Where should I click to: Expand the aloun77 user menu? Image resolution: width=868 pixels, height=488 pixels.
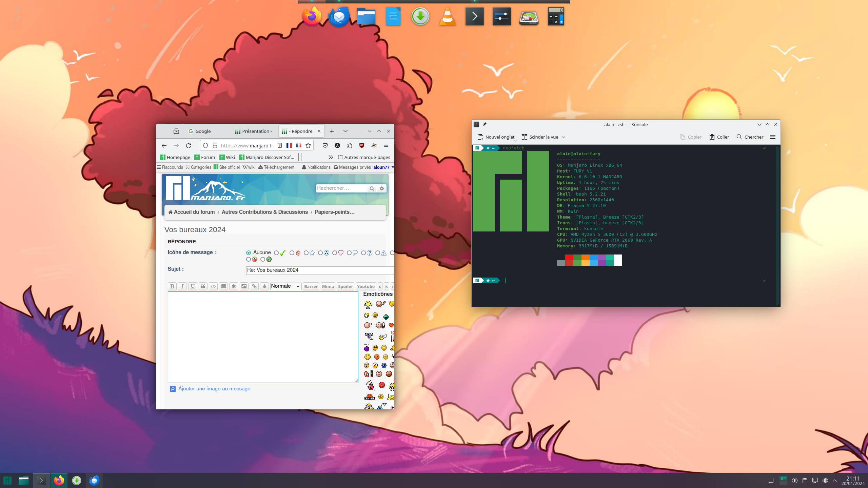pos(383,167)
